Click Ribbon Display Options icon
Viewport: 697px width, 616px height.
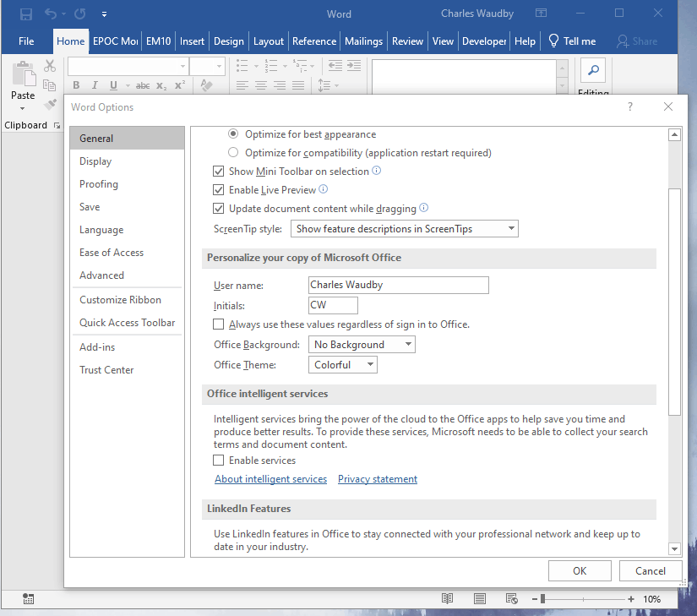click(x=541, y=13)
